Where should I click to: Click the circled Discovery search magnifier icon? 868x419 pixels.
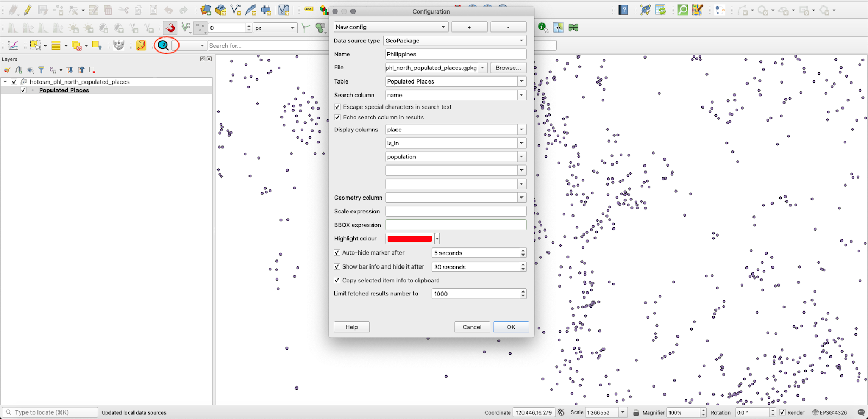[163, 46]
